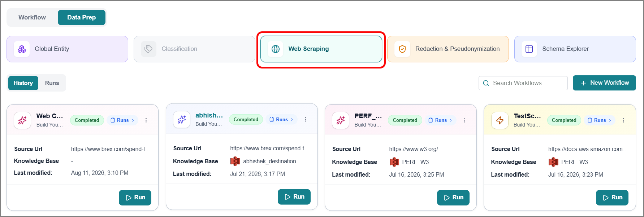Screen dimensions: 644x217
Task: Select the History tab
Action: coord(23,83)
